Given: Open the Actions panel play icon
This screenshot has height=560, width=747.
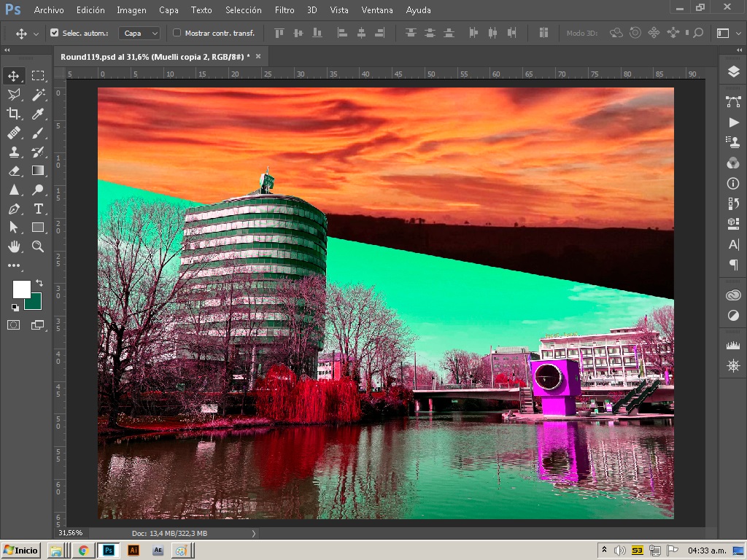Looking at the screenshot, I should (734, 122).
